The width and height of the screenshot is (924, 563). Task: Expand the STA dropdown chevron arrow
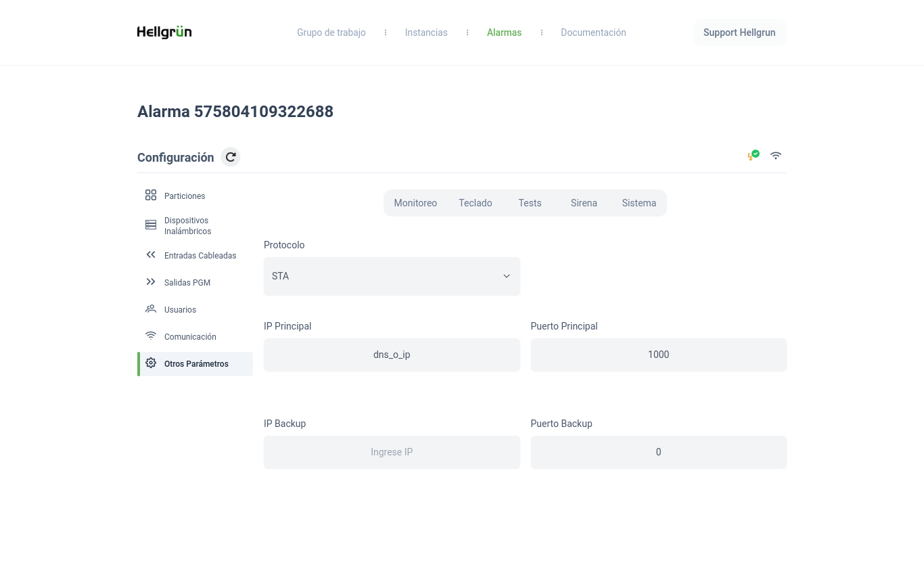click(506, 276)
